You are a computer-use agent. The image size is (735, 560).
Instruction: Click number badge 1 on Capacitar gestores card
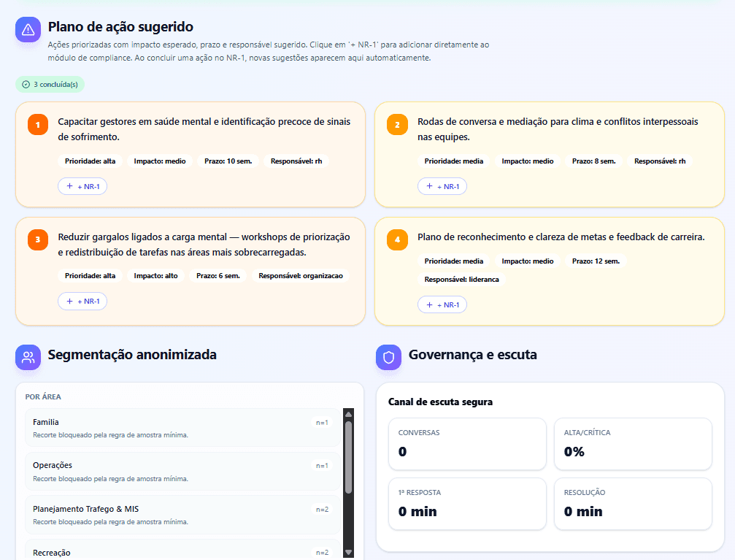38,125
